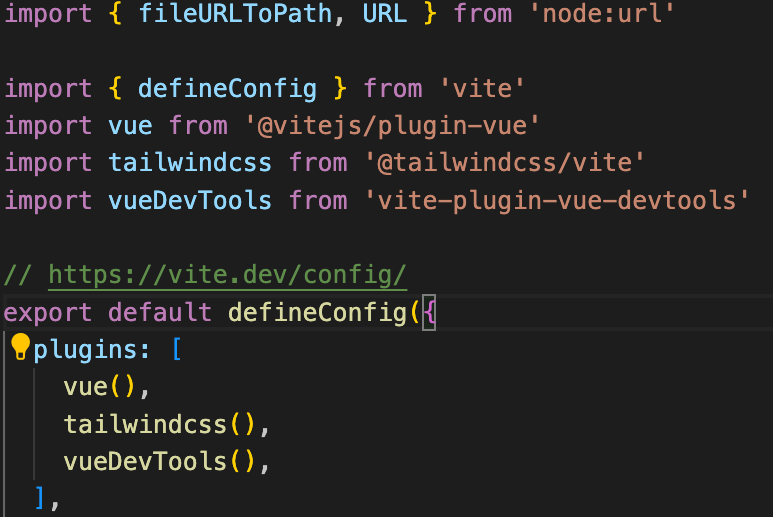Click the 'node:url' import string
This screenshot has height=517, width=773.
602,13
